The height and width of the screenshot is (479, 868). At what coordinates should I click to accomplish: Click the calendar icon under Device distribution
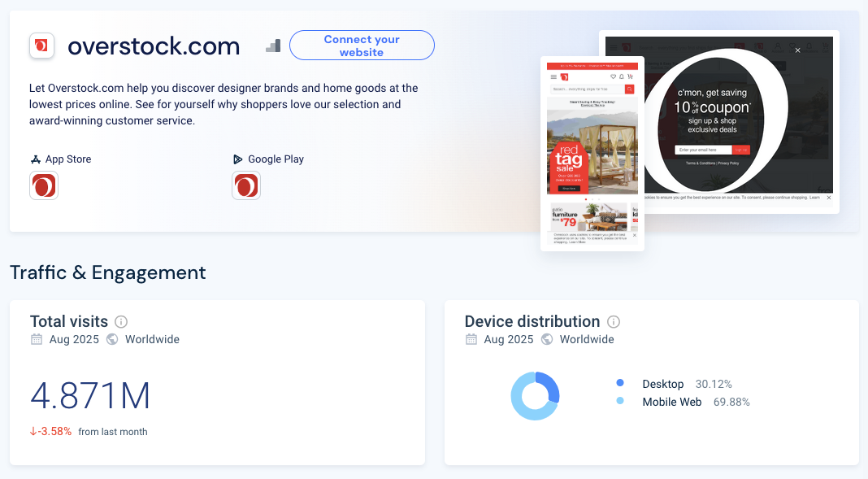[x=471, y=339]
